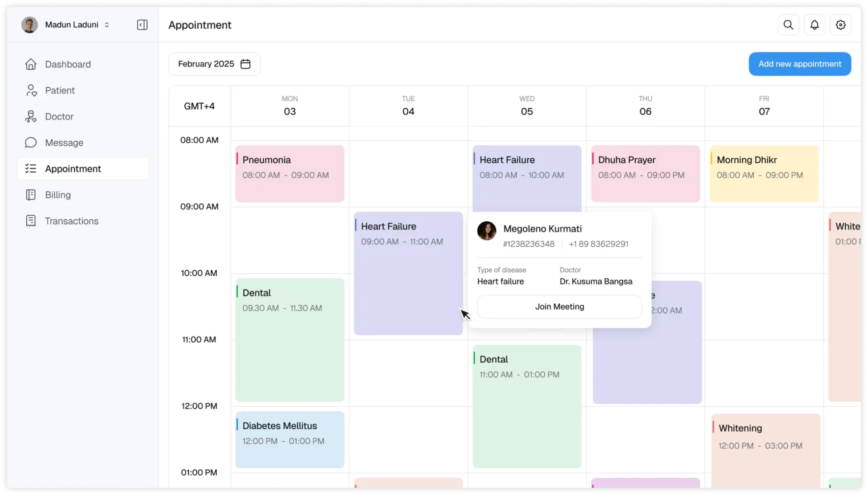This screenshot has height=495, width=868.
Task: Open the yellow Morning Dhikr event
Action: (x=764, y=174)
